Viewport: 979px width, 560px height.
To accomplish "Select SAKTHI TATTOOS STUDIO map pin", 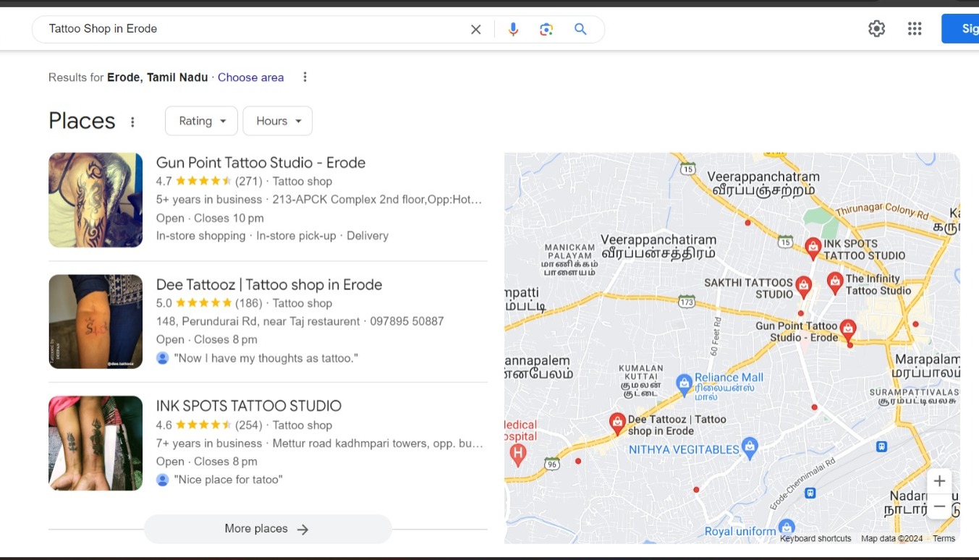I will pos(803,287).
